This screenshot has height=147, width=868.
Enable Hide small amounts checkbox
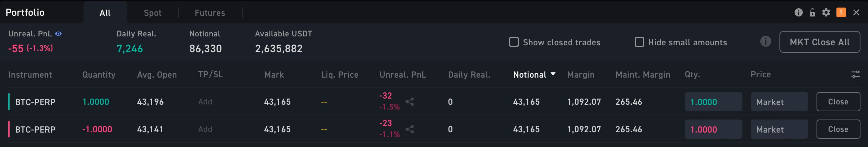coord(639,42)
